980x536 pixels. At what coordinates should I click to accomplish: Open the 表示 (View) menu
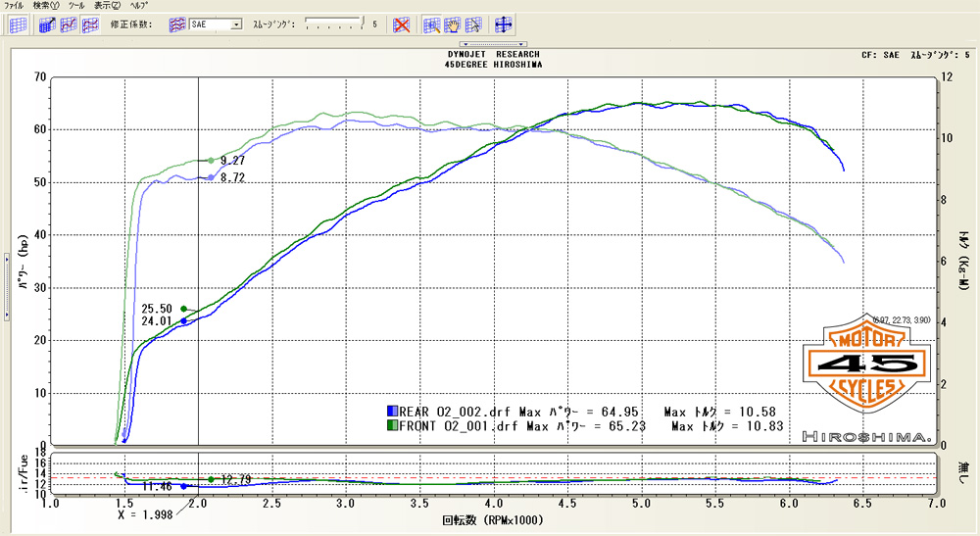(x=107, y=6)
